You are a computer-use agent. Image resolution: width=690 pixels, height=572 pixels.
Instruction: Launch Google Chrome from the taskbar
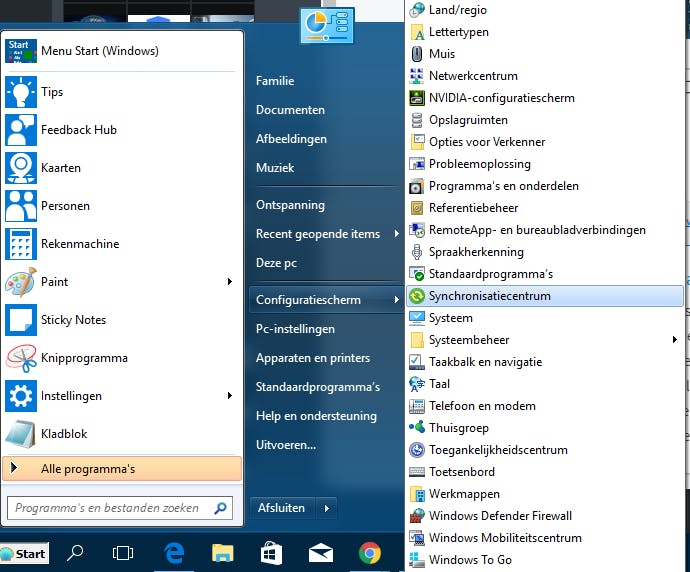(370, 553)
